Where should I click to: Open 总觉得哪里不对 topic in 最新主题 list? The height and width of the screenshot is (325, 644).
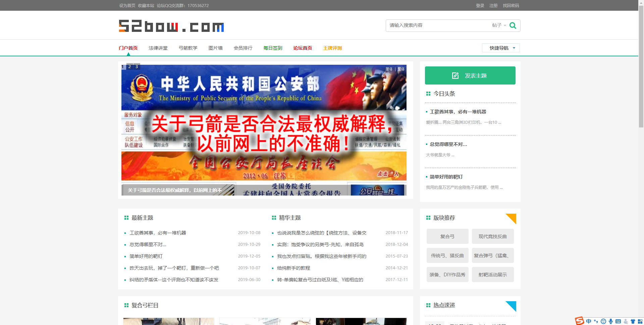pyautogui.click(x=148, y=245)
